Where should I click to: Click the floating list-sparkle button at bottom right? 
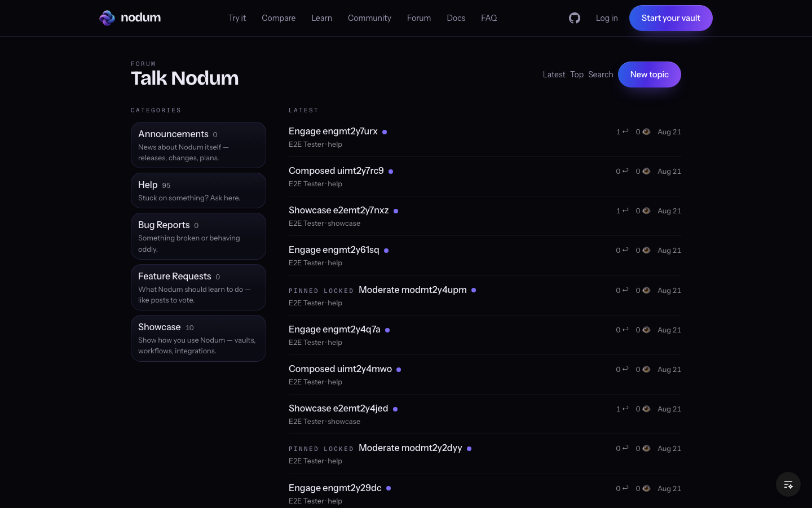[788, 484]
